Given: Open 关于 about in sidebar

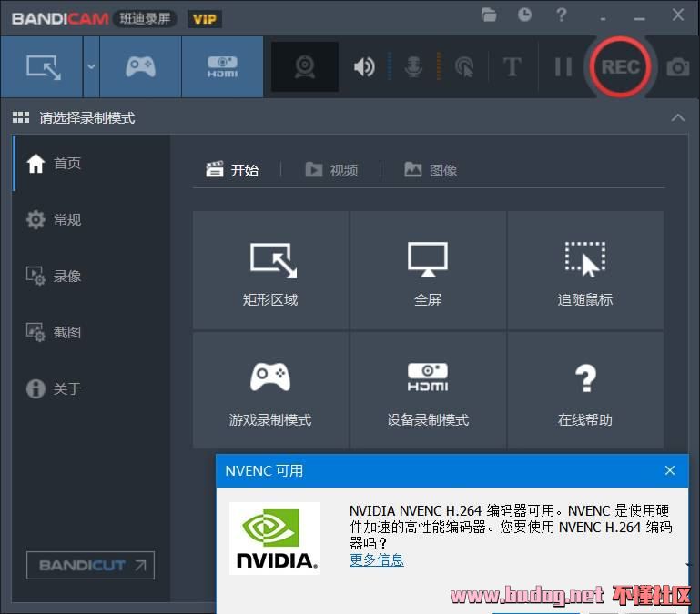Looking at the screenshot, I should click(x=91, y=388).
